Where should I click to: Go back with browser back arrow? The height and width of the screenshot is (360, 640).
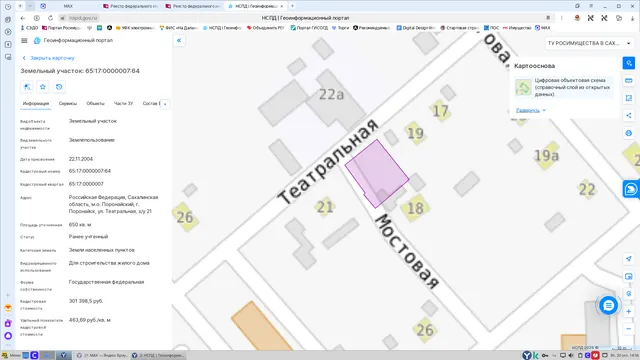click(23, 18)
